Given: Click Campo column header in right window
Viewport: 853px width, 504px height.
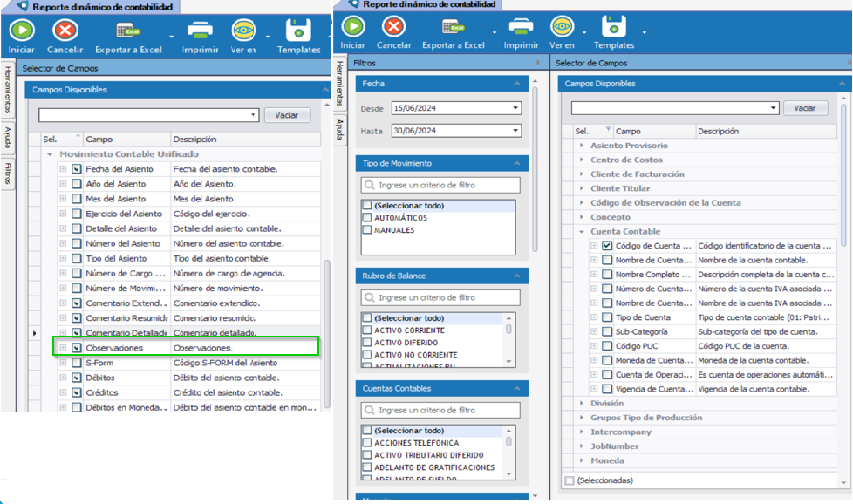Looking at the screenshot, I should coord(655,131).
